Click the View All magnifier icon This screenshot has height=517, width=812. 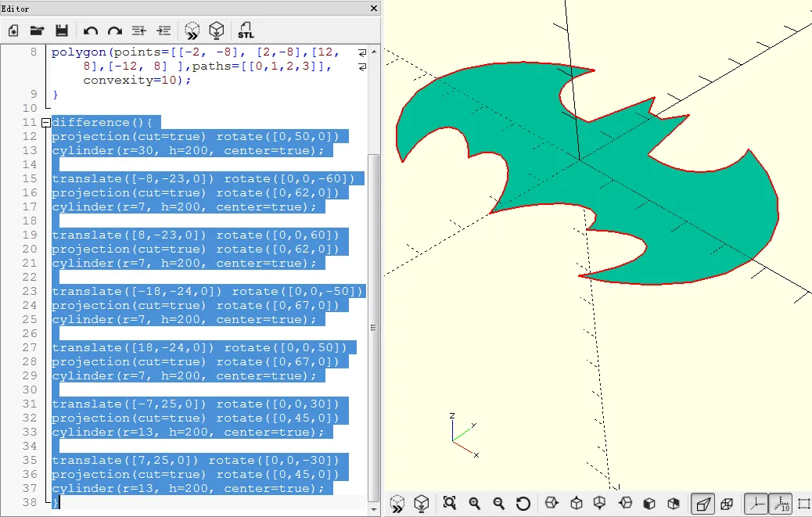[x=450, y=503]
